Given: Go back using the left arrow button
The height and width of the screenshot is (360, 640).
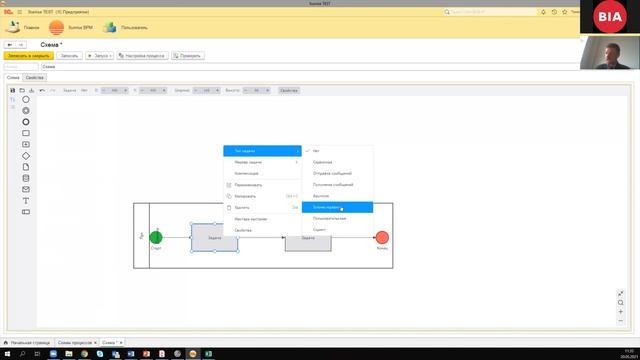Looking at the screenshot, I should click(10, 45).
